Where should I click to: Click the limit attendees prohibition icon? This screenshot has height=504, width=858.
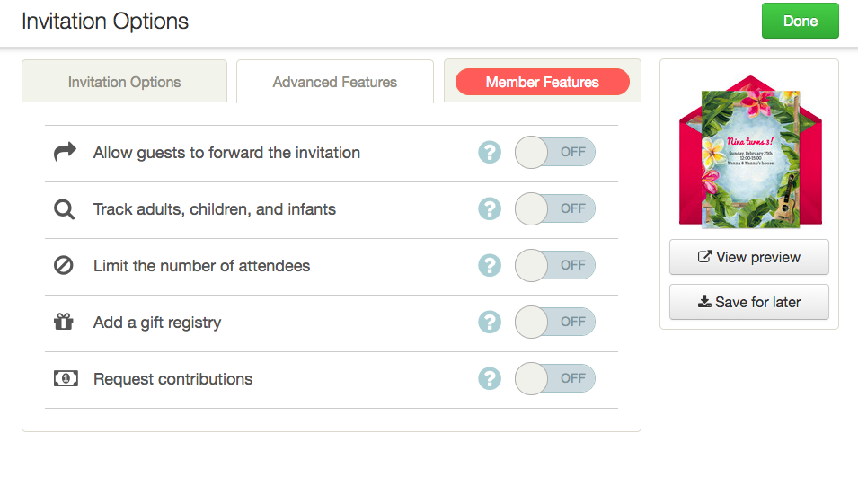point(64,266)
